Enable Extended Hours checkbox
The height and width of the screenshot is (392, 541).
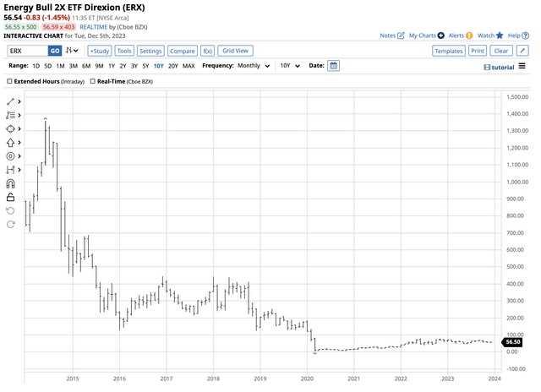[9, 81]
